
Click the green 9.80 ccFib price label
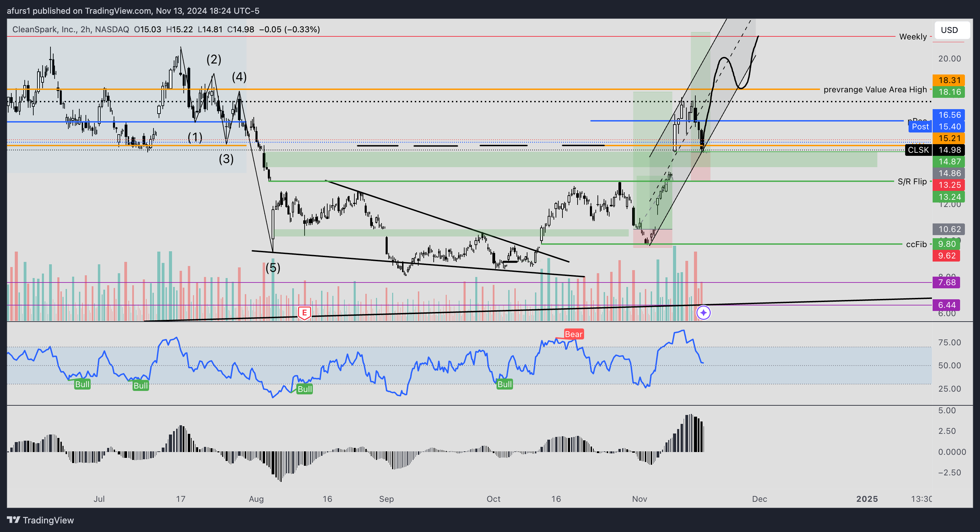tap(946, 244)
